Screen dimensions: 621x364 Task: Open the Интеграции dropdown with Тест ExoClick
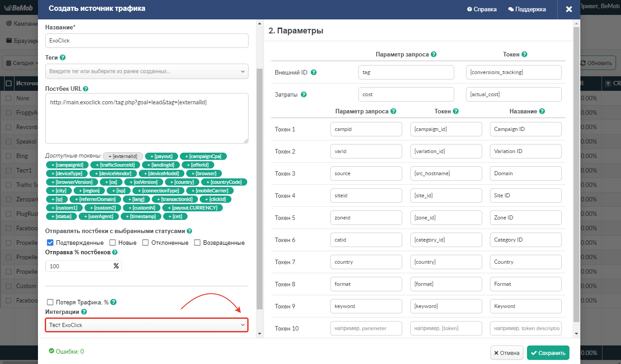tap(147, 325)
